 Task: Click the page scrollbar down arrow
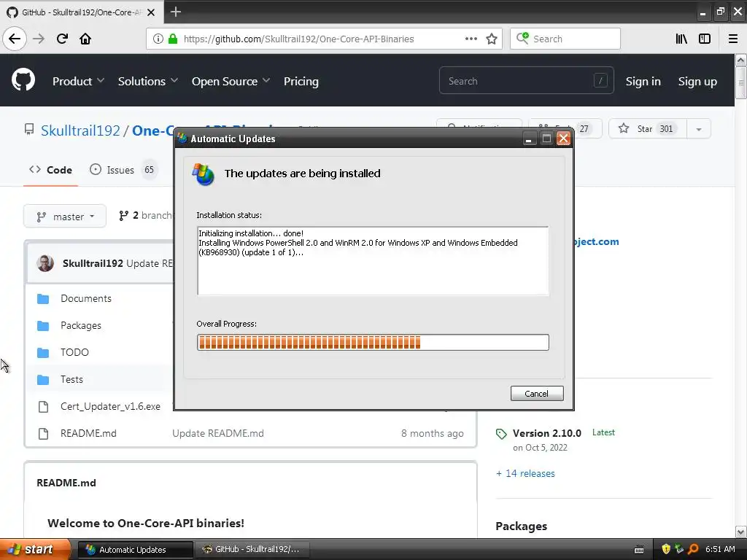(741, 532)
